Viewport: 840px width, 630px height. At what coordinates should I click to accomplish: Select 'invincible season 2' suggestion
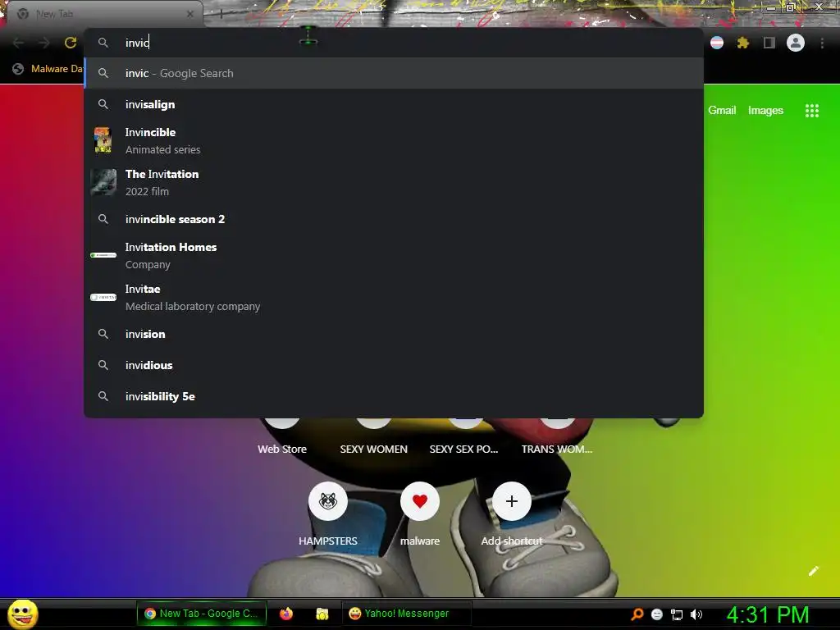394,219
